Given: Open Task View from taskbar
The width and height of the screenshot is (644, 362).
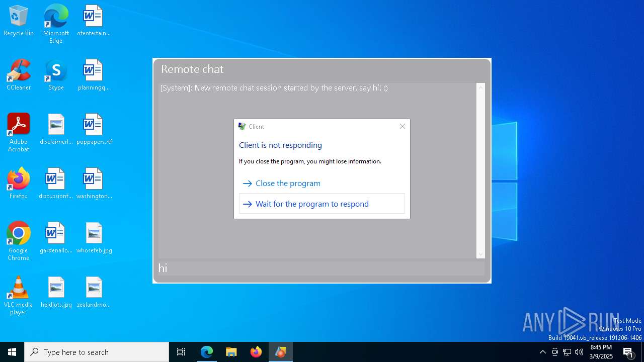Looking at the screenshot, I should [181, 352].
